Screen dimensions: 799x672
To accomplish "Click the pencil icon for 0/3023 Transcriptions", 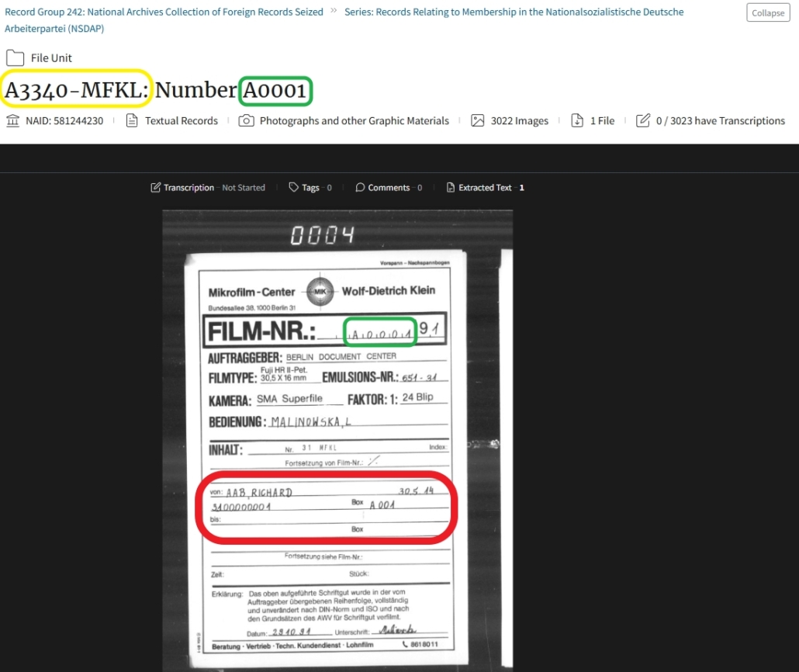I will (642, 120).
